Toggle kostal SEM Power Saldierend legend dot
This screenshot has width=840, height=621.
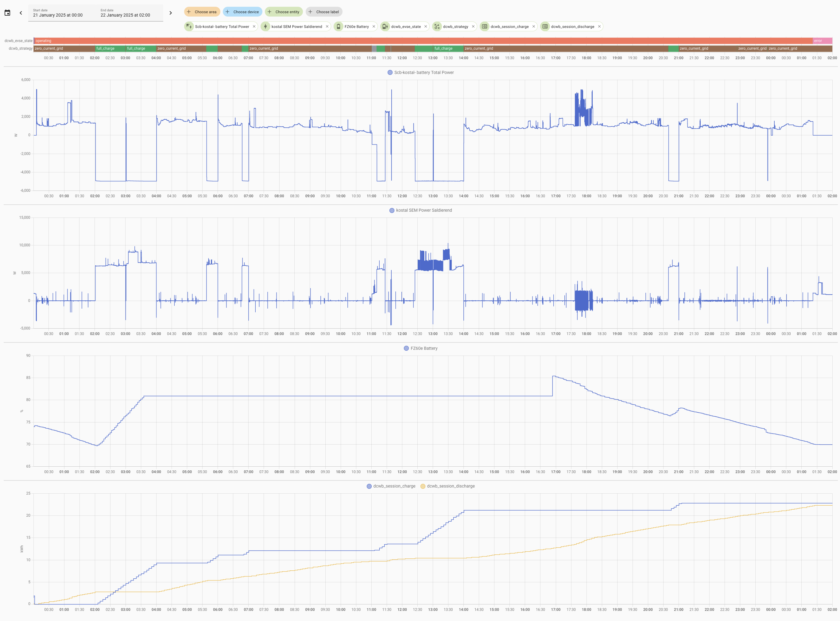(x=392, y=210)
